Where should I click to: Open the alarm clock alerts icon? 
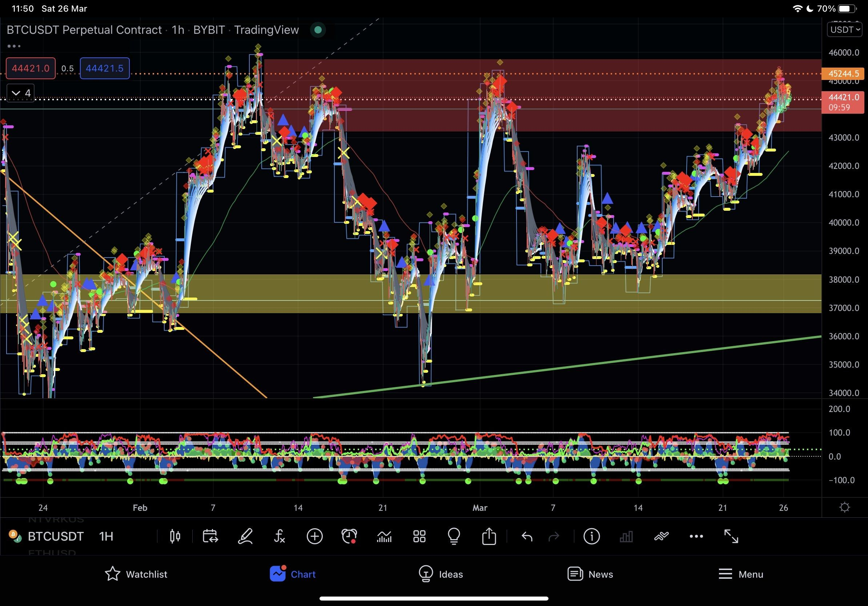349,537
